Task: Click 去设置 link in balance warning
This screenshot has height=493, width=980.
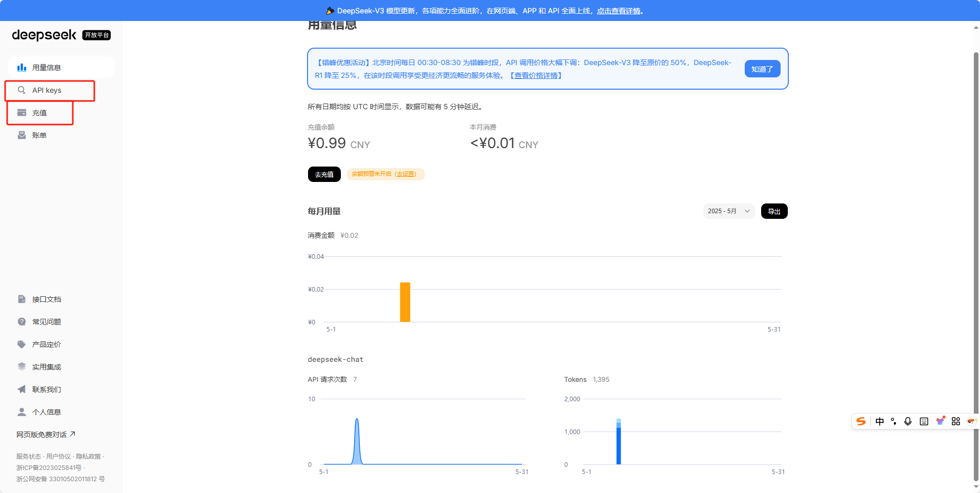Action: (405, 174)
